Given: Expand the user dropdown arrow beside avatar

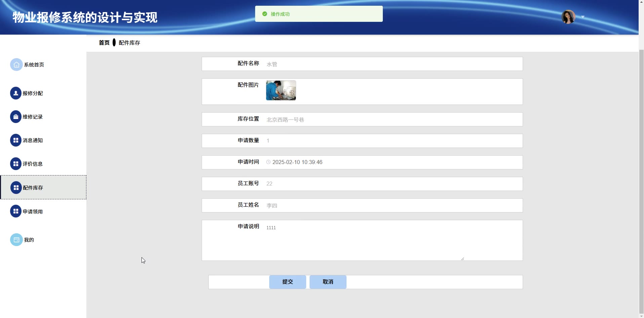Looking at the screenshot, I should 583,17.
